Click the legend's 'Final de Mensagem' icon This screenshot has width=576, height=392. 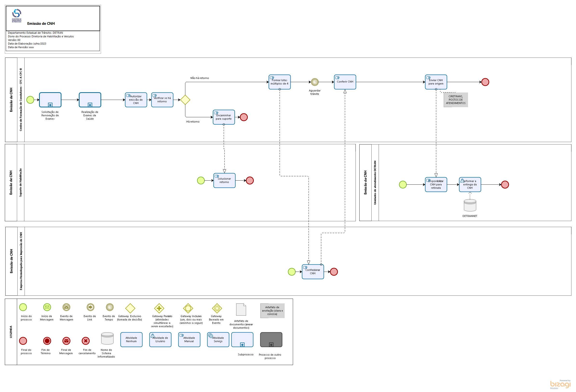click(67, 341)
